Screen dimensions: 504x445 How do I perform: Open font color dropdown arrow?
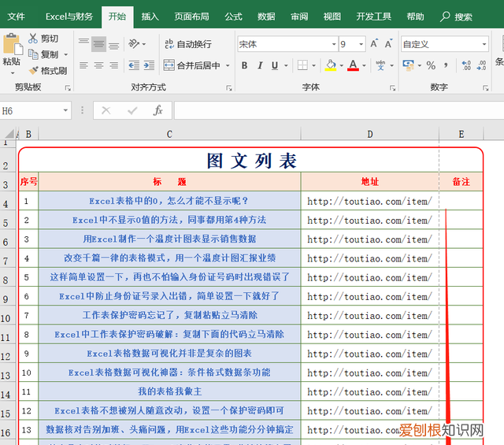[364, 65]
